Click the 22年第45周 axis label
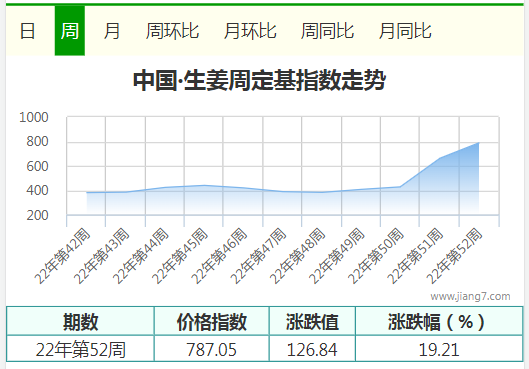 coord(180,256)
